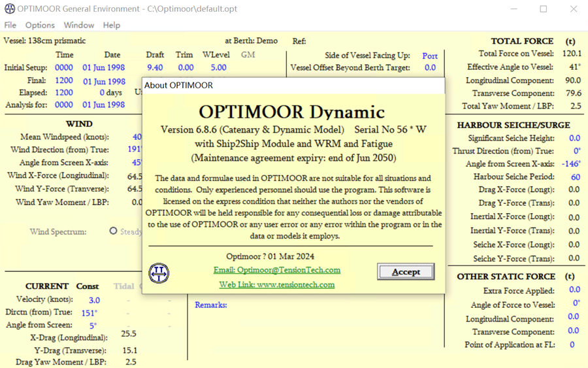Click the Angle of Force to Vessel value

coord(576,303)
